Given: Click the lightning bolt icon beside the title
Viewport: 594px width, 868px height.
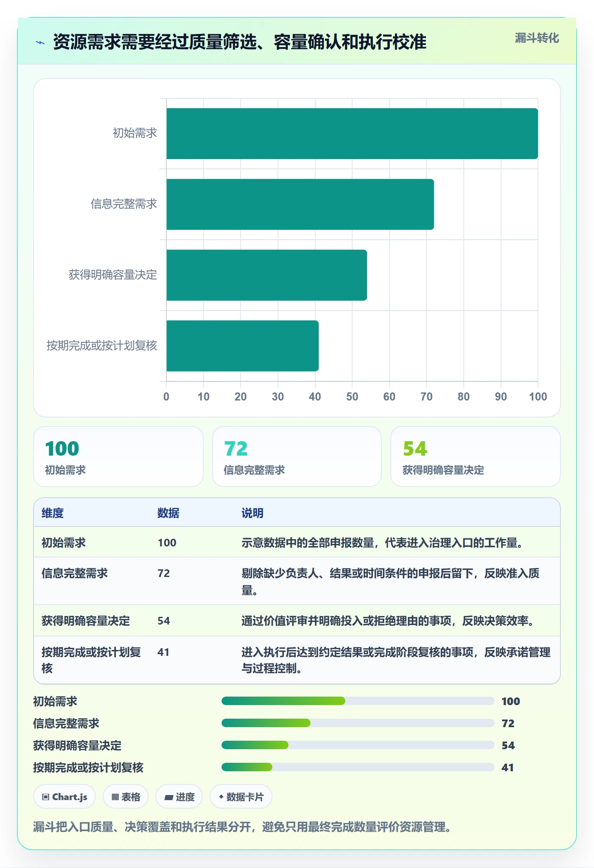Looking at the screenshot, I should (x=40, y=42).
